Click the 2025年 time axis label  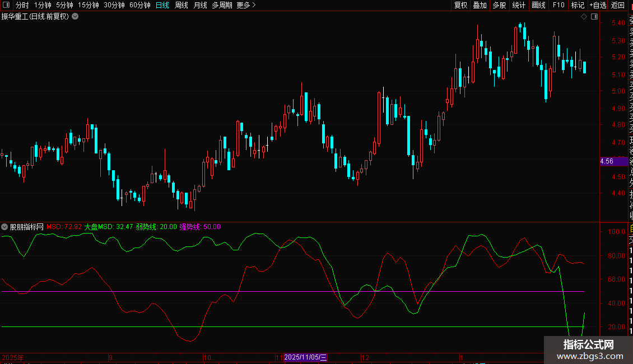(x=13, y=357)
